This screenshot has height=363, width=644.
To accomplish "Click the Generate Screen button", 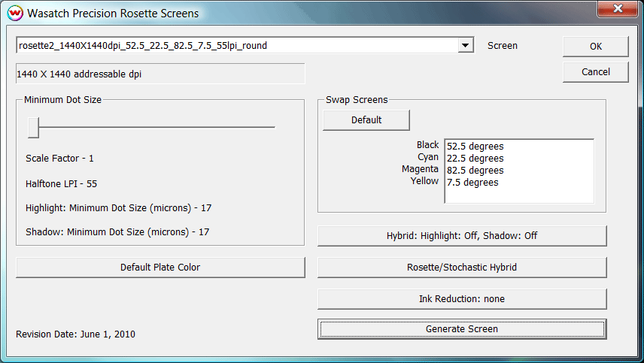I will pos(462,329).
